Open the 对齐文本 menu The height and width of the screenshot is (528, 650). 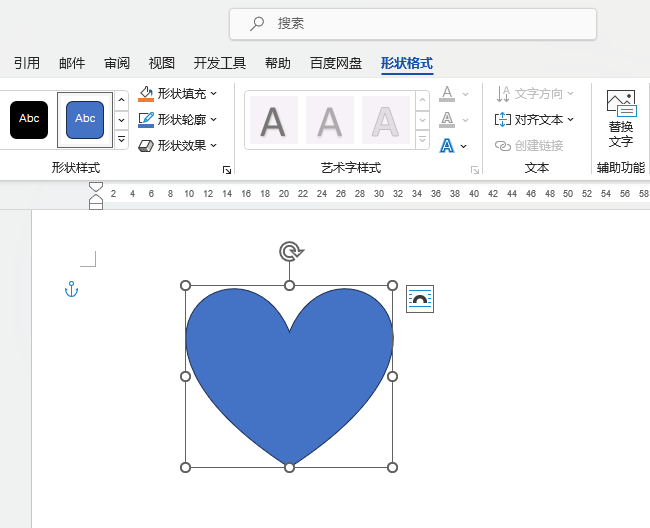click(535, 120)
